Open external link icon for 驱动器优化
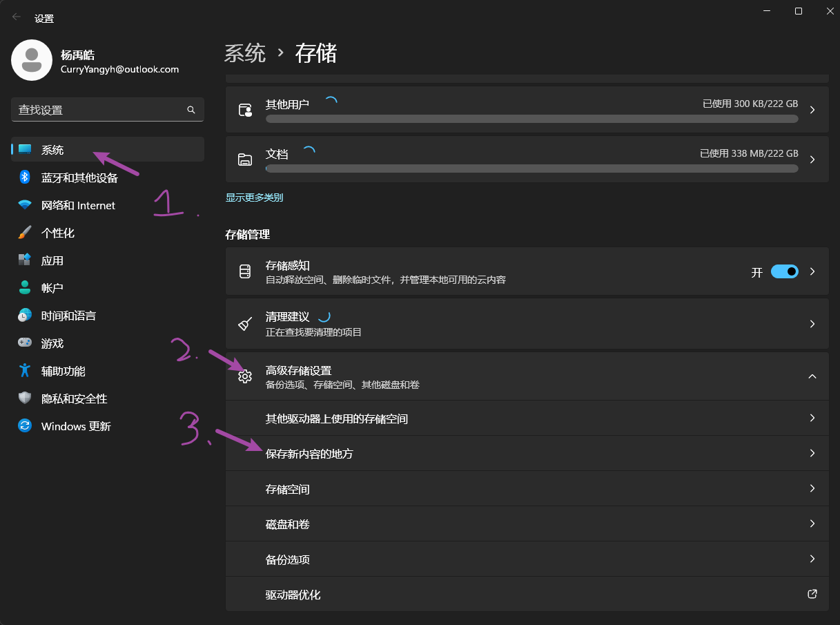 coord(812,594)
